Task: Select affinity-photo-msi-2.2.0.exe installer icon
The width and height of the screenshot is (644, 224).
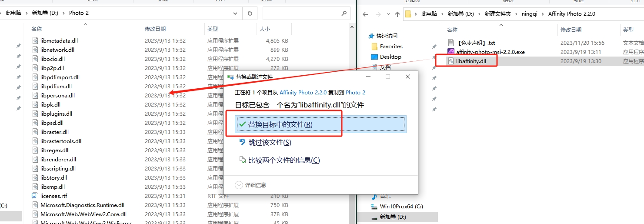Action: click(x=451, y=52)
